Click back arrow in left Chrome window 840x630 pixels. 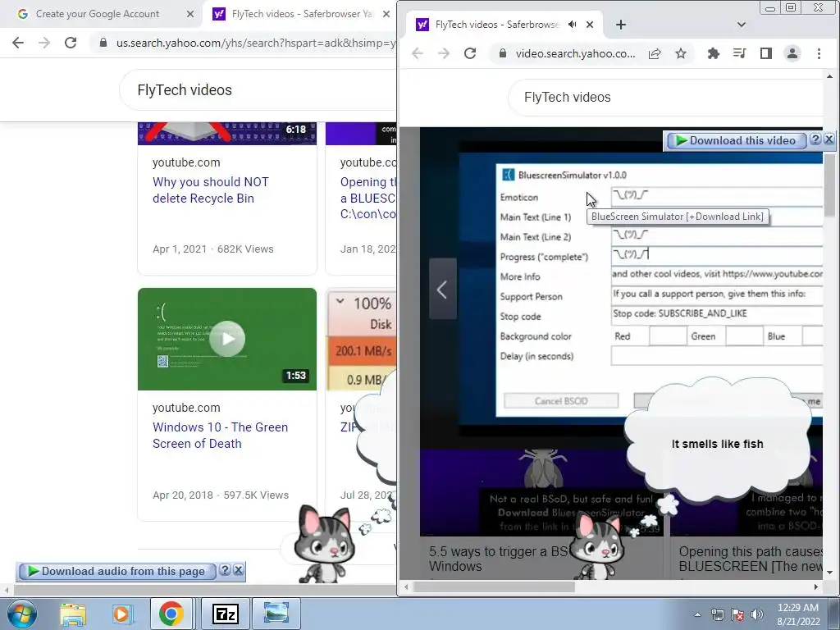18,43
